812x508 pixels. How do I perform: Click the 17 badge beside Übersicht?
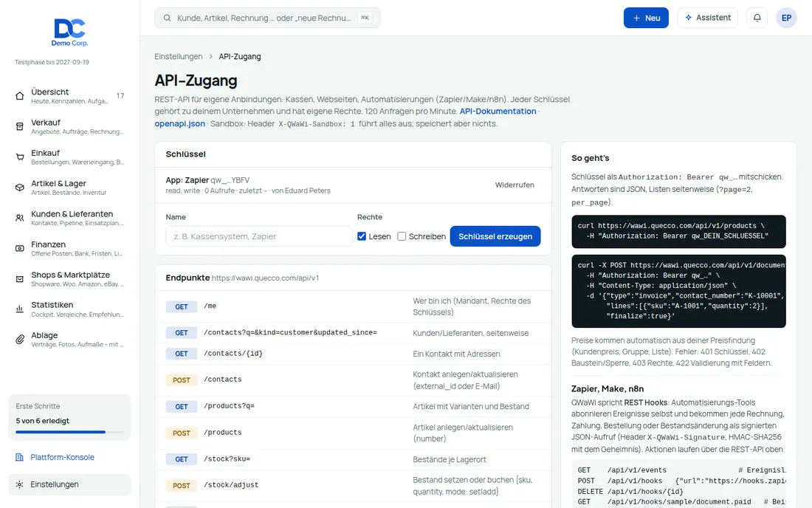point(120,96)
